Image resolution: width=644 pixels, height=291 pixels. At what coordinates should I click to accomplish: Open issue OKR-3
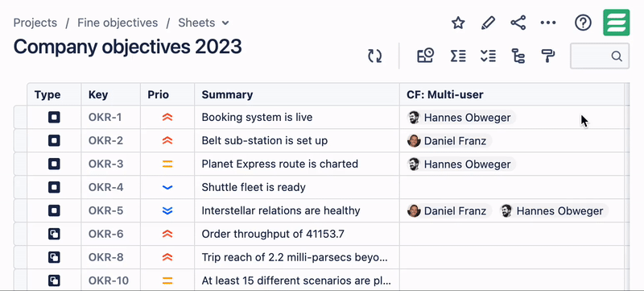click(x=105, y=164)
